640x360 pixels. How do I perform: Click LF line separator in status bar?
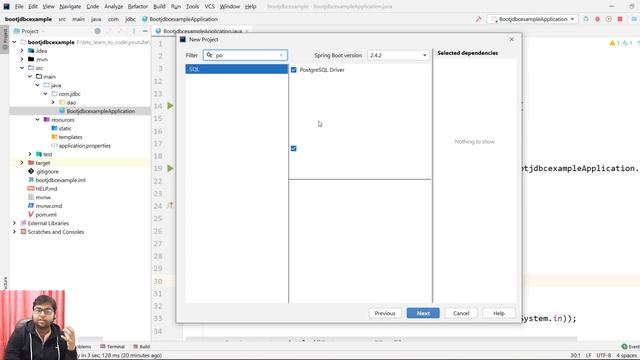588,355
